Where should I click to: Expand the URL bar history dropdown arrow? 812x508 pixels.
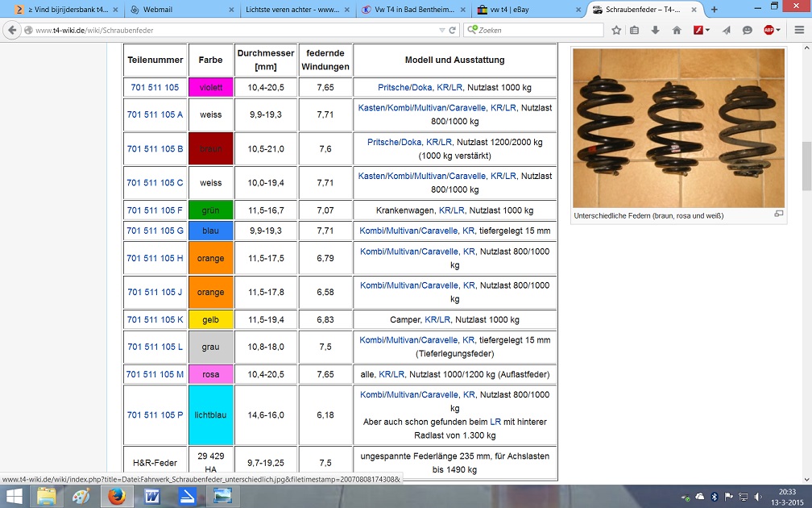[x=441, y=30]
